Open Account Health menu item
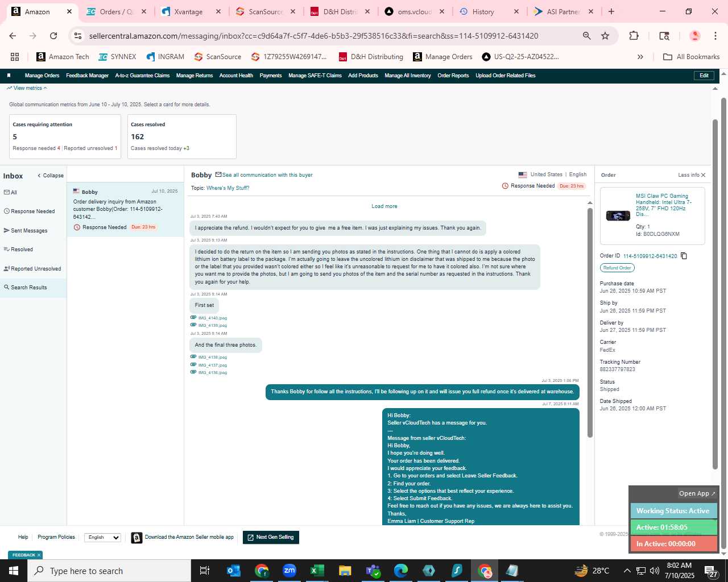 point(236,76)
